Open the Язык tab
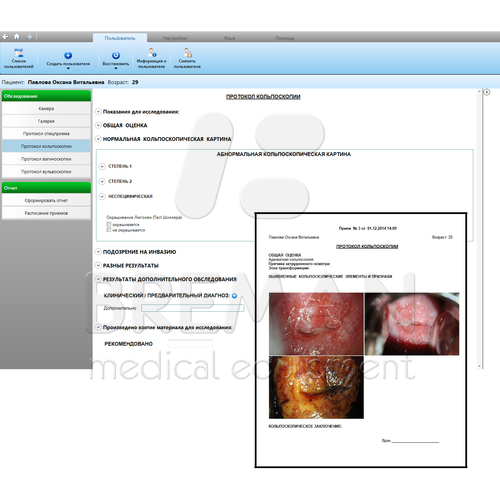500x500 pixels. pyautogui.click(x=230, y=38)
